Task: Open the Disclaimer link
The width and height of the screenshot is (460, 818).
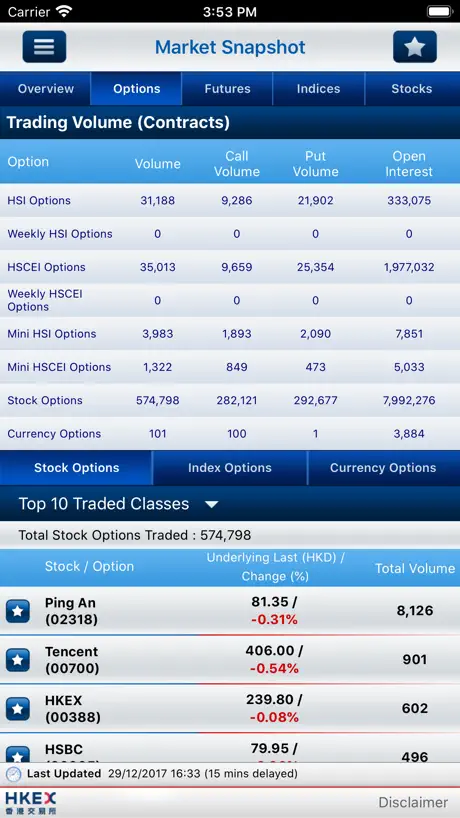Action: pos(413,802)
